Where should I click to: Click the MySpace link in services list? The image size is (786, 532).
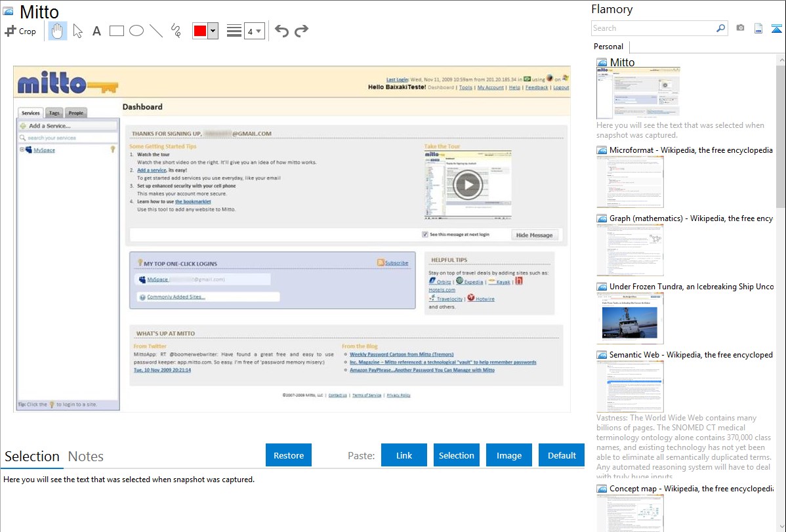pyautogui.click(x=44, y=150)
